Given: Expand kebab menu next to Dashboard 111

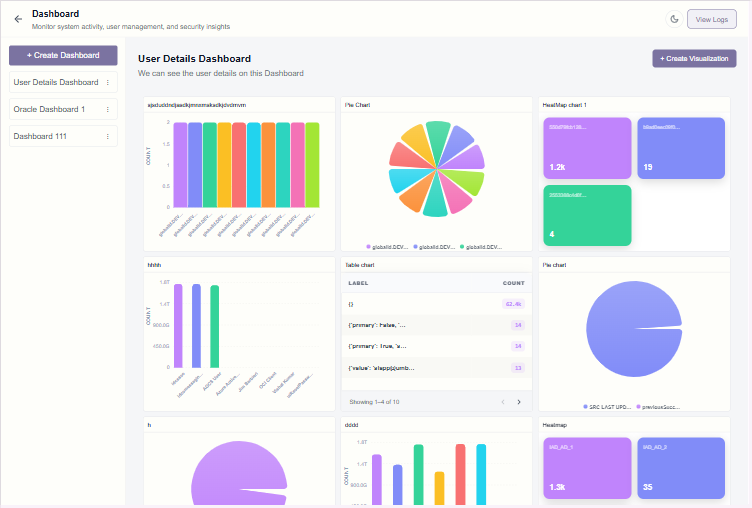Looking at the screenshot, I should coord(108,136).
